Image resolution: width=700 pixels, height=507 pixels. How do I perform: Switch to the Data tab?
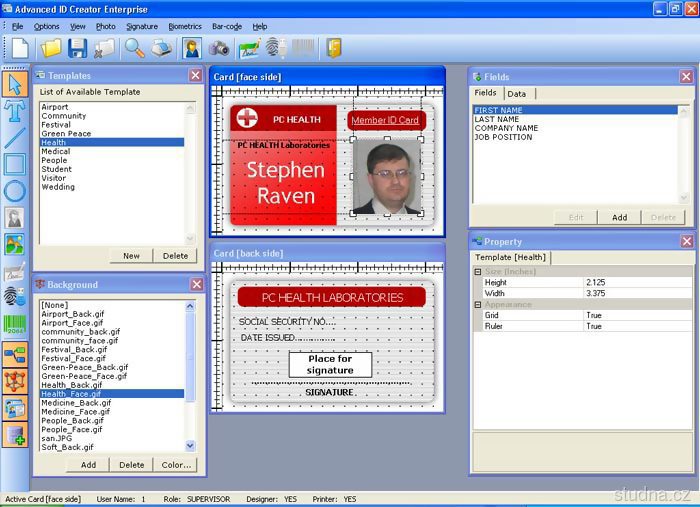coord(517,93)
